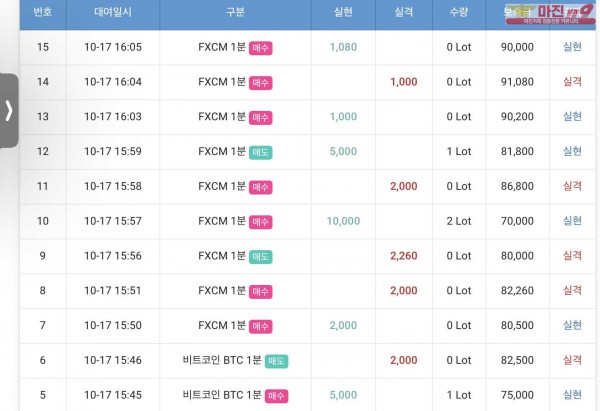Click the 82,260 balance value
The height and width of the screenshot is (411, 600).
[517, 291]
